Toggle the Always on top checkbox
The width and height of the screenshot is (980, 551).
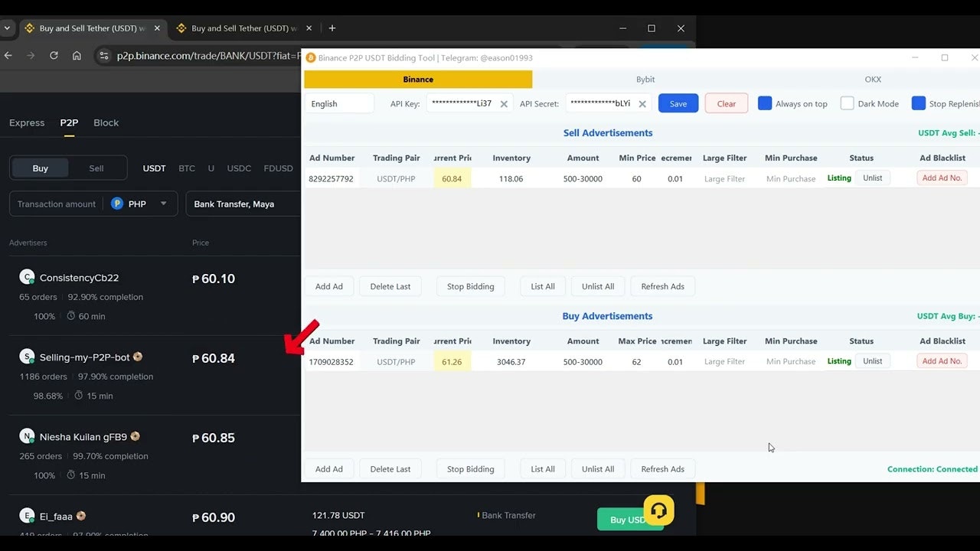point(764,103)
